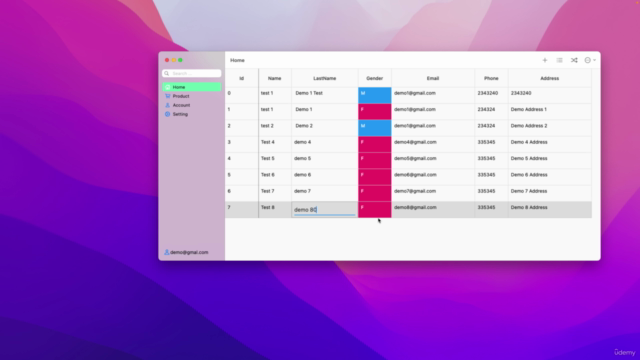Select the 'Demo 1 Test' LastName cell
This screenshot has width=640, height=360.
[325, 95]
